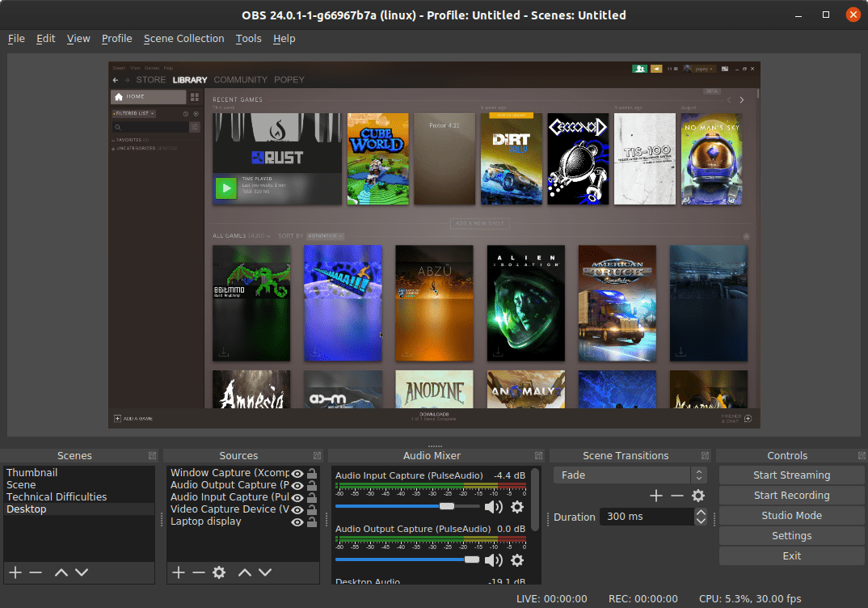This screenshot has width=868, height=608.
Task: Toggle lock on Window Capture source
Action: 312,474
